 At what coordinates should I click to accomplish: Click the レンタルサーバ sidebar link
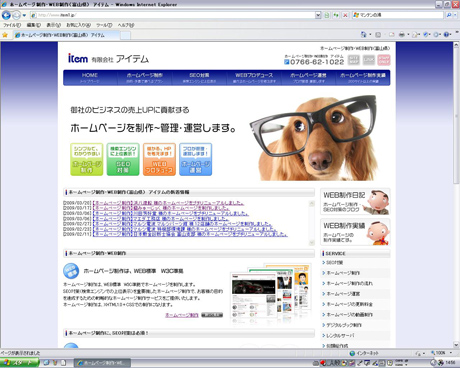coord(340,335)
